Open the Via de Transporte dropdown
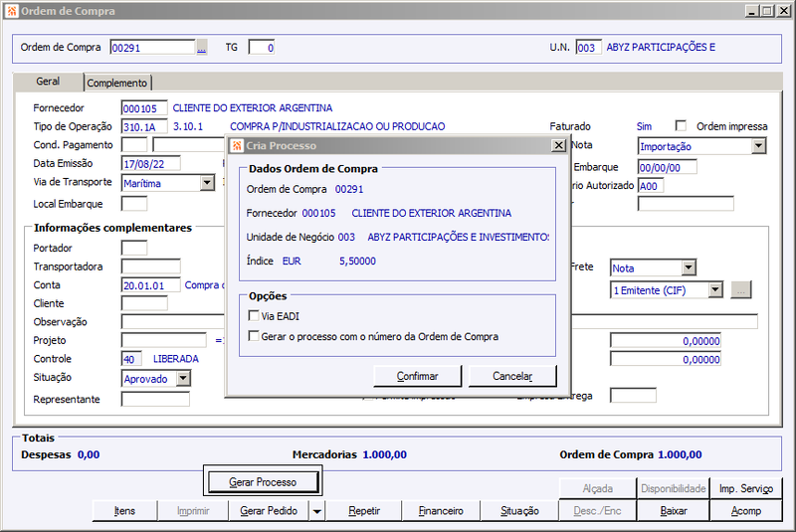Image resolution: width=796 pixels, height=532 pixels. click(207, 183)
